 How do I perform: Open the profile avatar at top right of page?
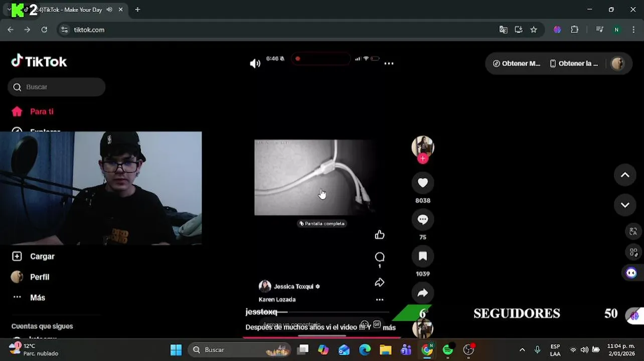[x=618, y=63]
